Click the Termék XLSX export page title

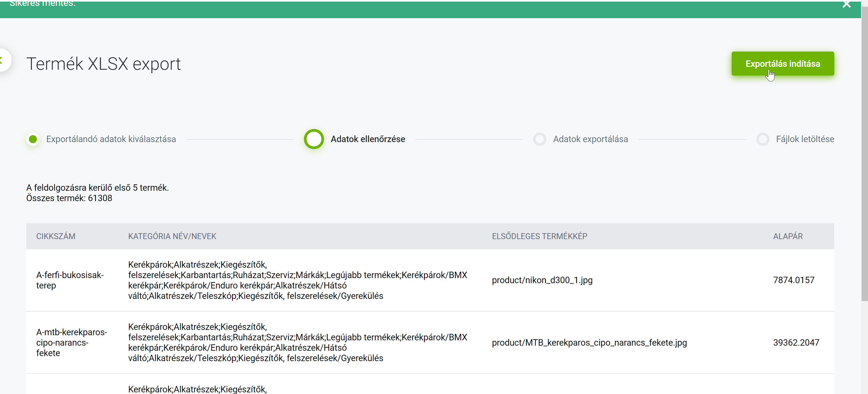pos(103,64)
